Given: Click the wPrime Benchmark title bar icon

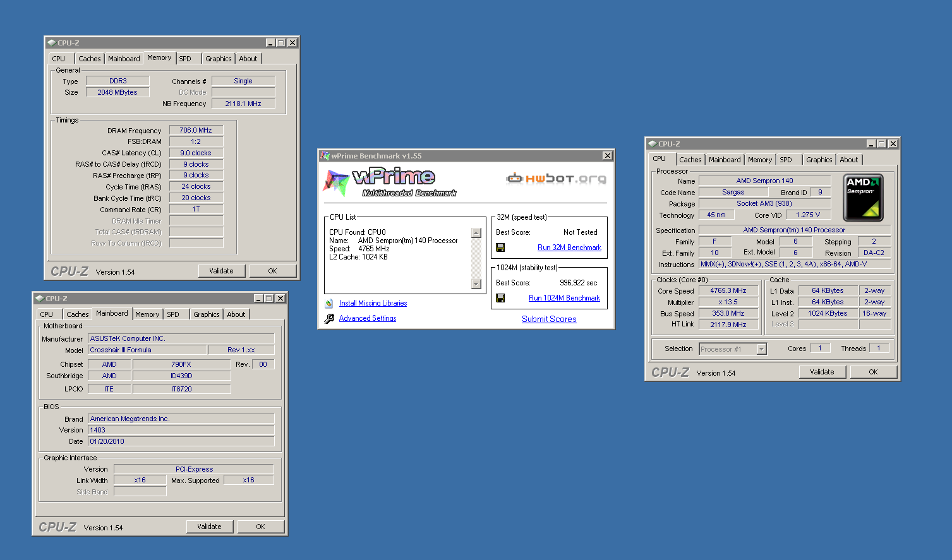Looking at the screenshot, I should [x=325, y=156].
